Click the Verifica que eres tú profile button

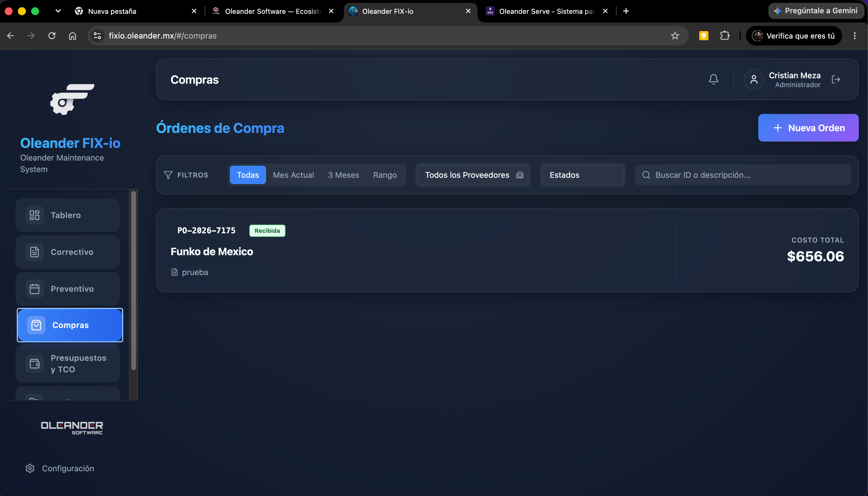point(794,36)
